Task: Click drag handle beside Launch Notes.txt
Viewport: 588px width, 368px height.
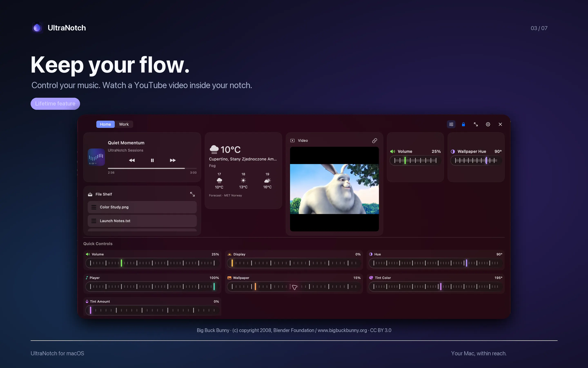Action: point(94,221)
